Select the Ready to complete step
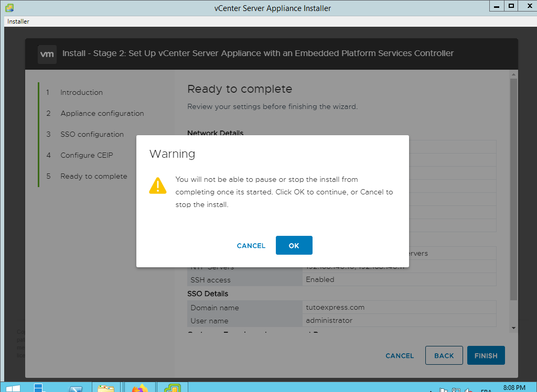This screenshot has height=392, width=537. (93, 176)
